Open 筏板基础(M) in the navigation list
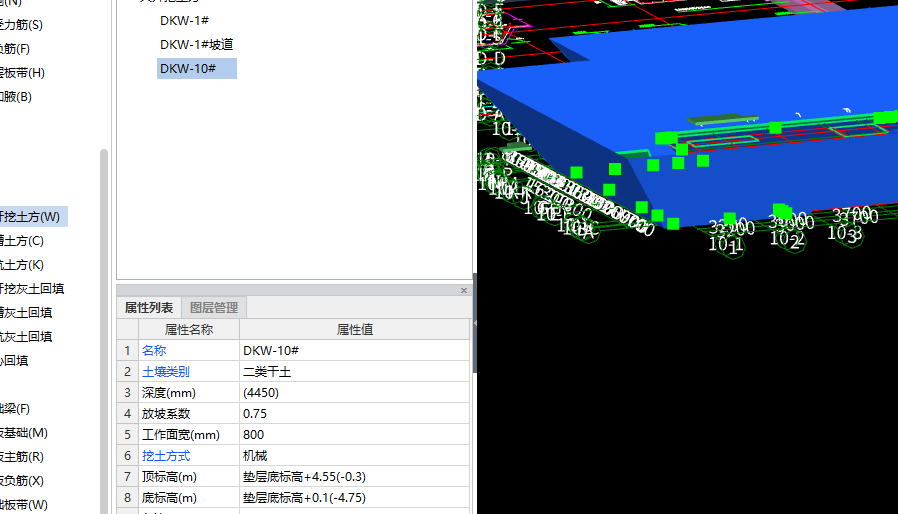 tap(24, 433)
